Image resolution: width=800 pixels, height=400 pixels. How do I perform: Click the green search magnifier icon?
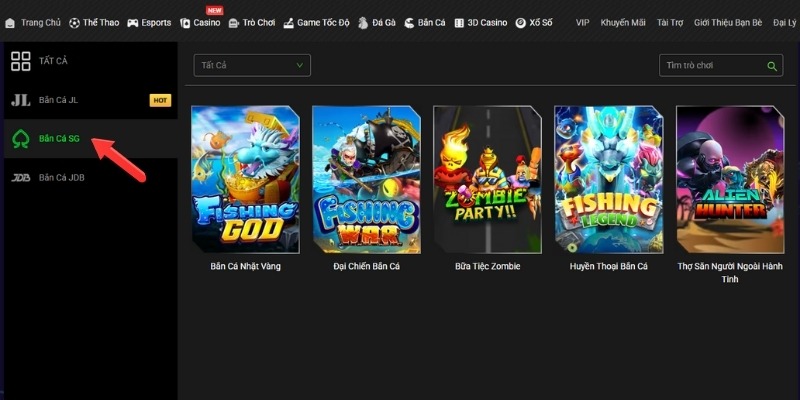[x=772, y=66]
